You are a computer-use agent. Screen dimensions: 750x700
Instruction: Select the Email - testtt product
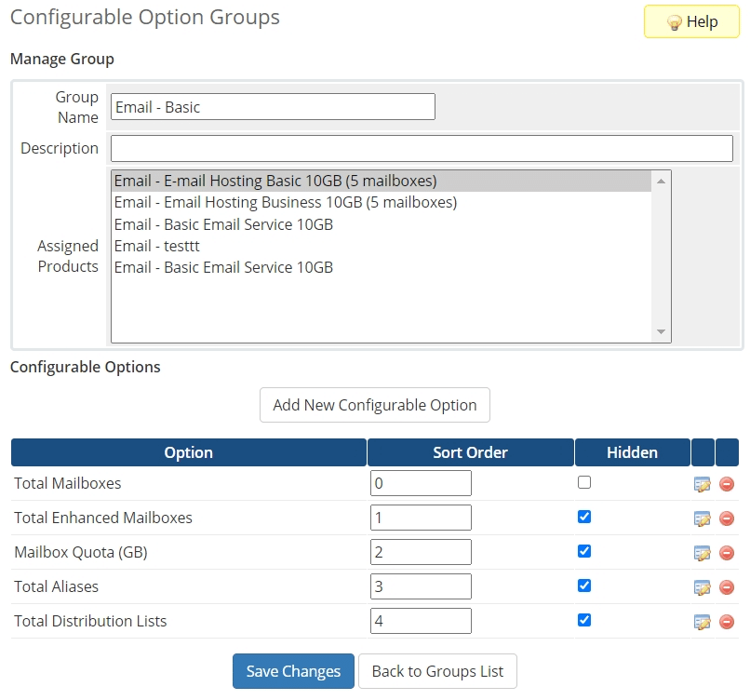click(157, 246)
